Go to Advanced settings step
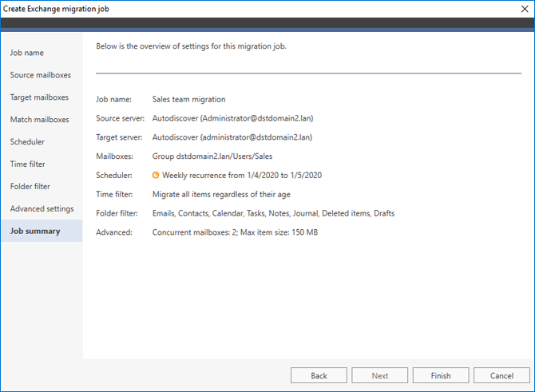535x392 pixels. click(42, 208)
